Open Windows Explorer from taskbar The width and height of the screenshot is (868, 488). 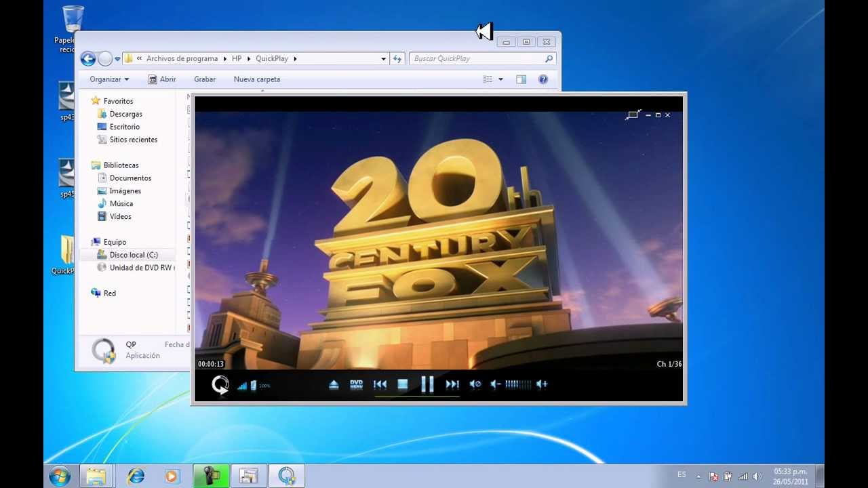click(96, 476)
